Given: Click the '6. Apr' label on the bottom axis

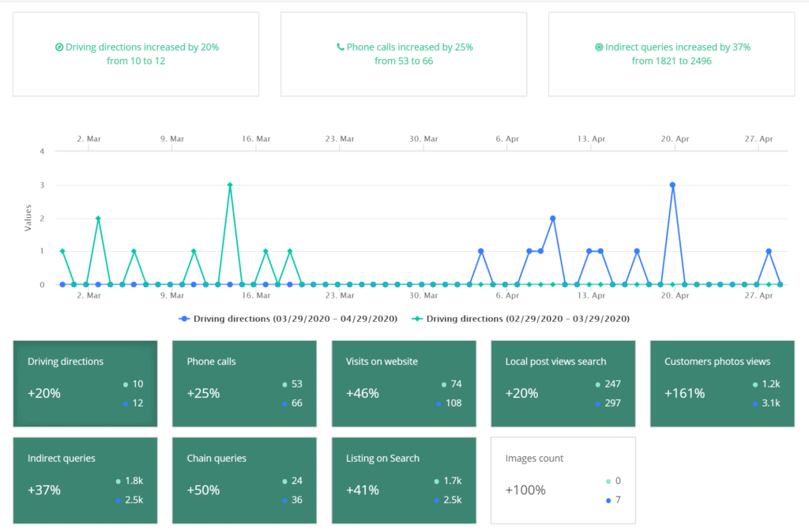Looking at the screenshot, I should coord(507,295).
